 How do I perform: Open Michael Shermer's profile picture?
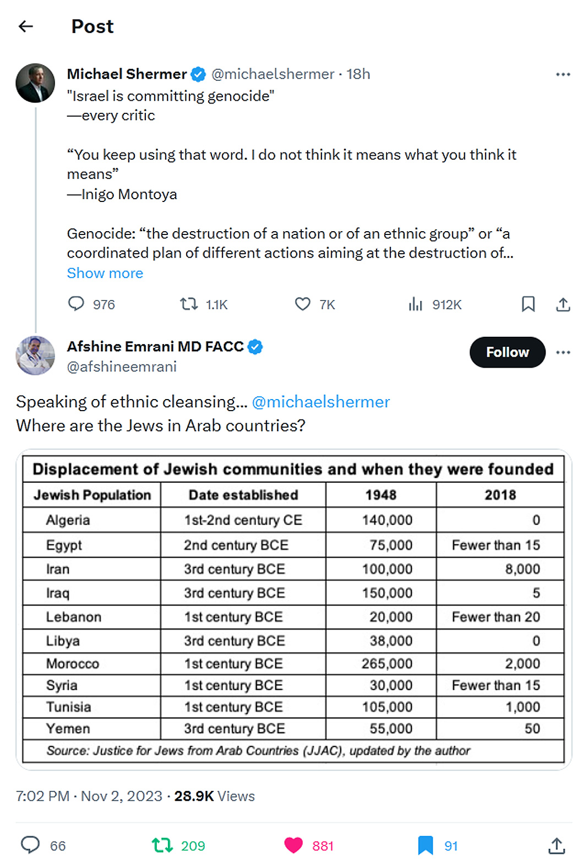coord(35,83)
